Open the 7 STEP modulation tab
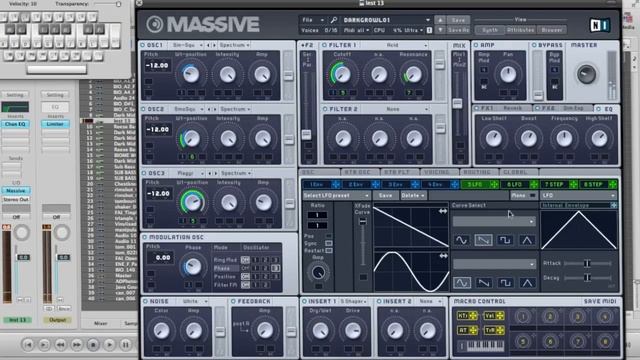 [554, 184]
